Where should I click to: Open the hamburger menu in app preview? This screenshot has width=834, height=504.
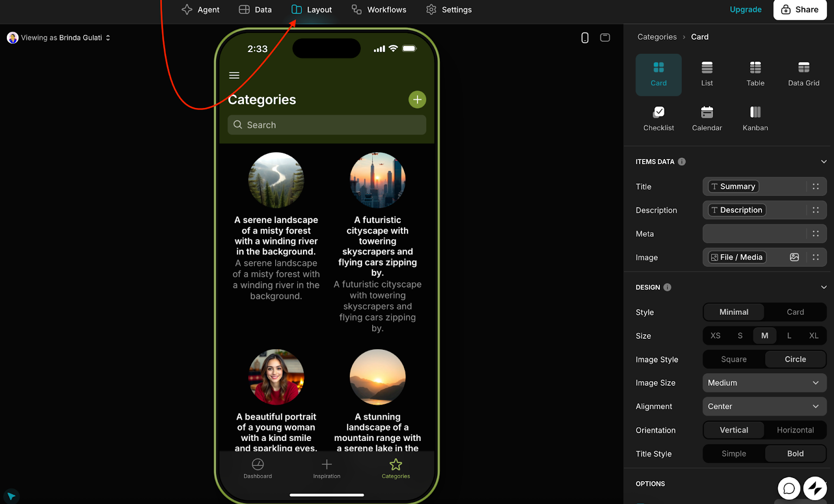click(234, 76)
